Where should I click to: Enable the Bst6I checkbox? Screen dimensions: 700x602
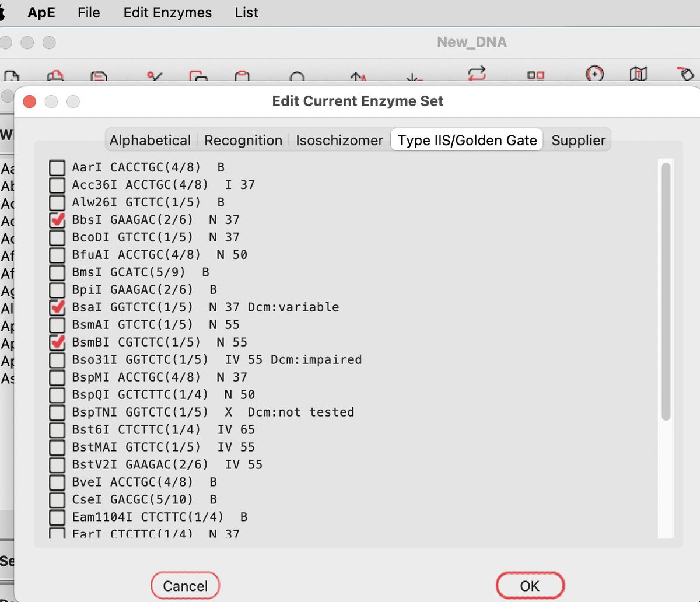(57, 430)
